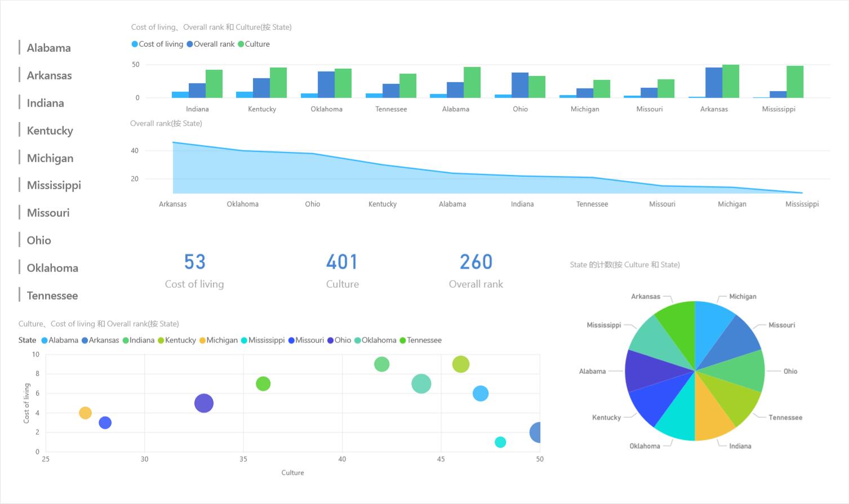Click the area chart above Kentucky
Screen dimensions: 849x504
(x=383, y=179)
